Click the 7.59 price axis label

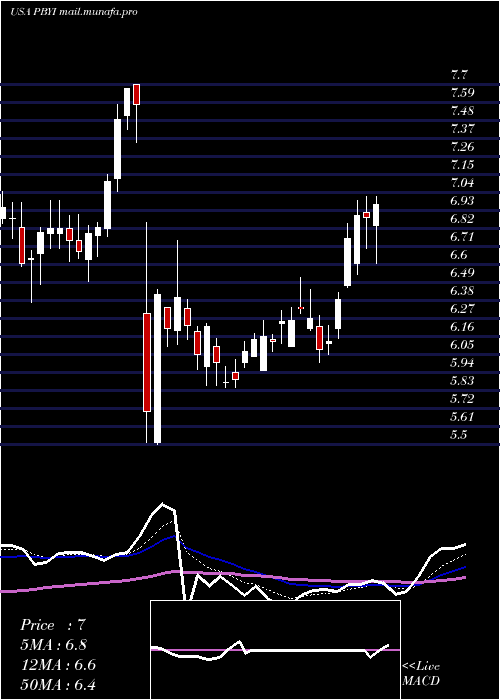click(462, 92)
